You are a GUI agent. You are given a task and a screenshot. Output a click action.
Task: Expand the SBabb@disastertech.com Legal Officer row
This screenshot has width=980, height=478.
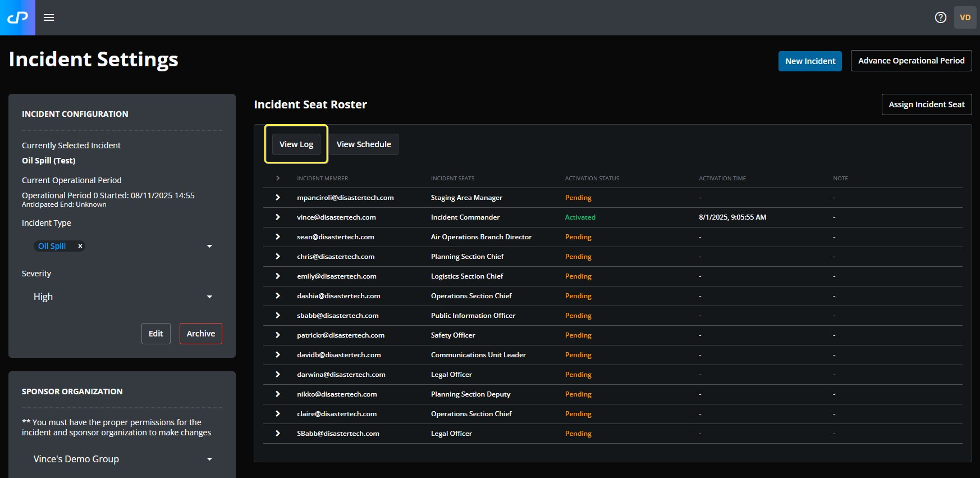[277, 434]
